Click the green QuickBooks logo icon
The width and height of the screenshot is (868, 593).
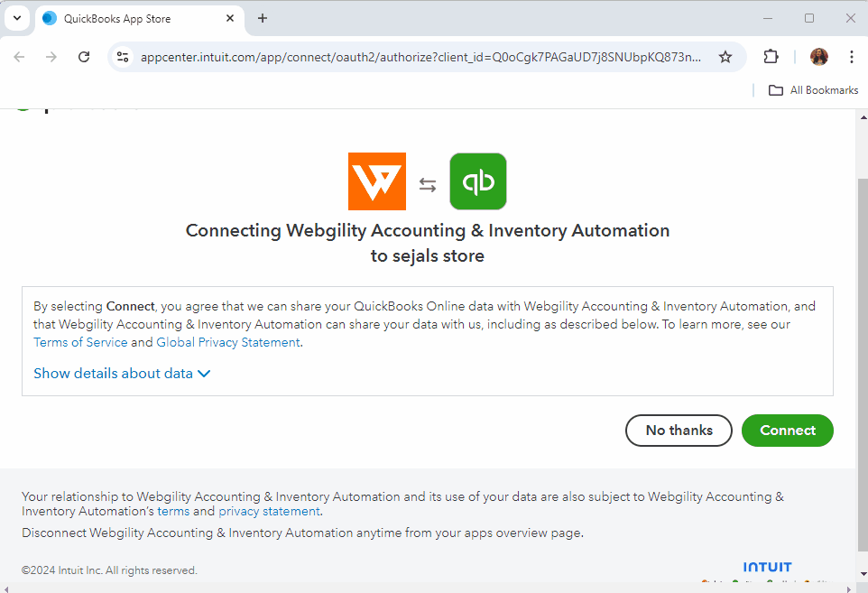[x=478, y=181]
